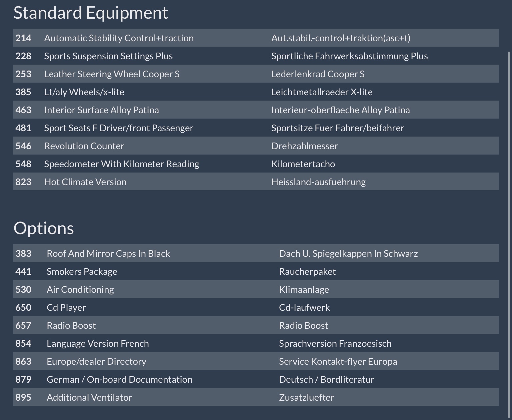
Task: Click the Standard Equipment heading
Action: click(x=91, y=13)
